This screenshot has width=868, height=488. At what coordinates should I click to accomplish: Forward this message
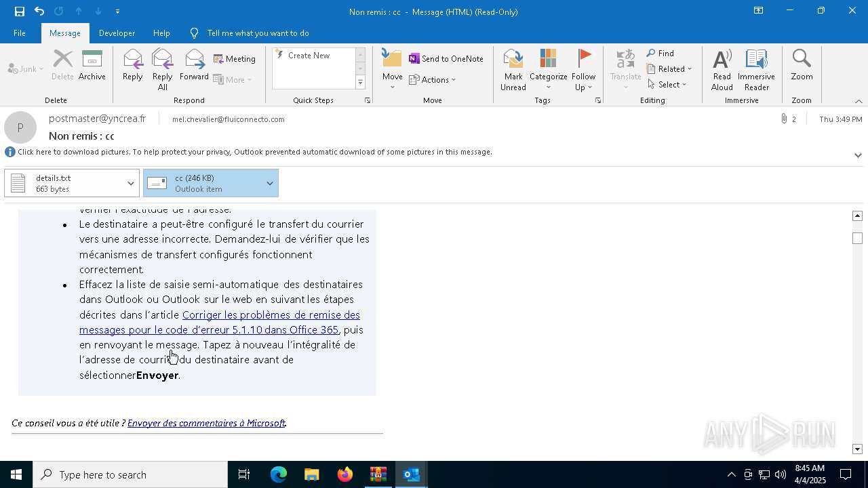(194, 65)
